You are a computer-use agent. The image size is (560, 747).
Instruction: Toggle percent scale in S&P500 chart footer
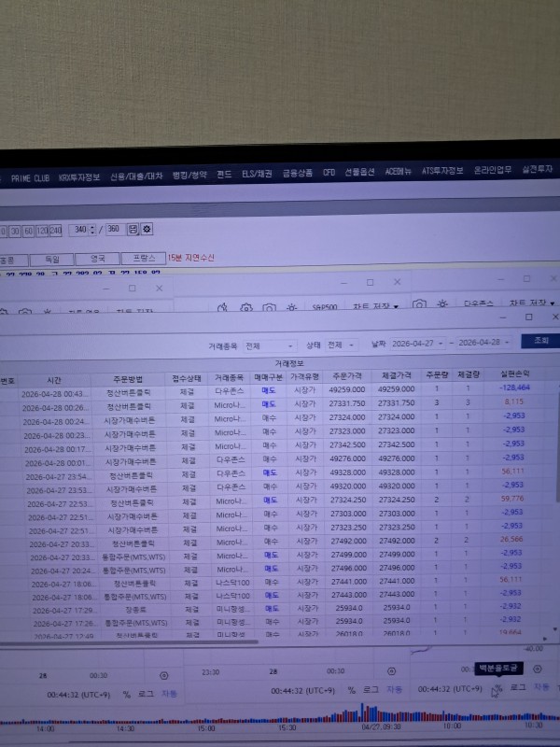(x=352, y=690)
